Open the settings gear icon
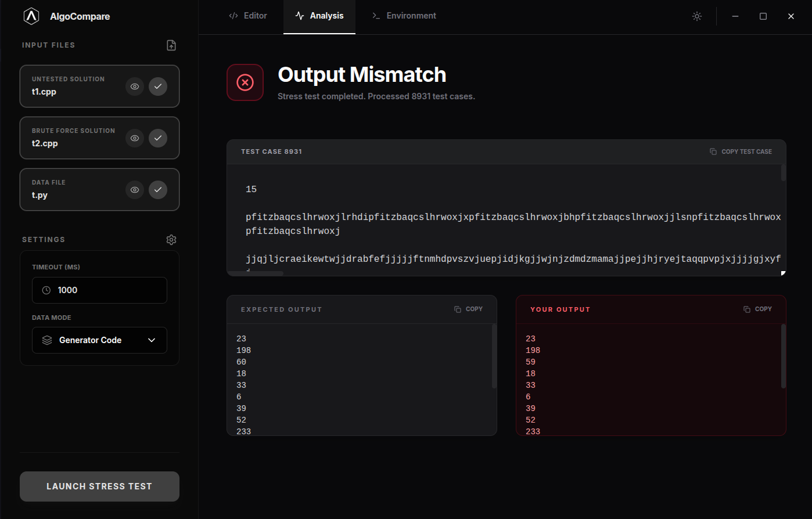Viewport: 812px width, 519px height. [x=171, y=240]
